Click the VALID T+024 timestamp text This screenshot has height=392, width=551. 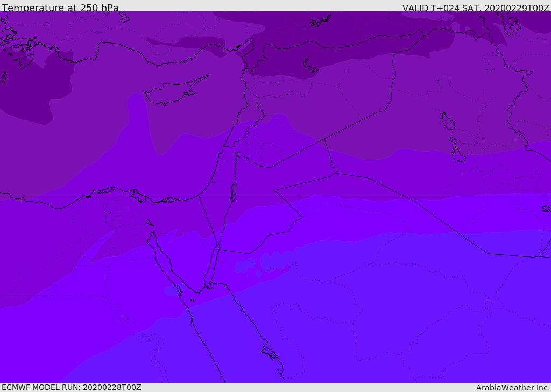point(476,8)
